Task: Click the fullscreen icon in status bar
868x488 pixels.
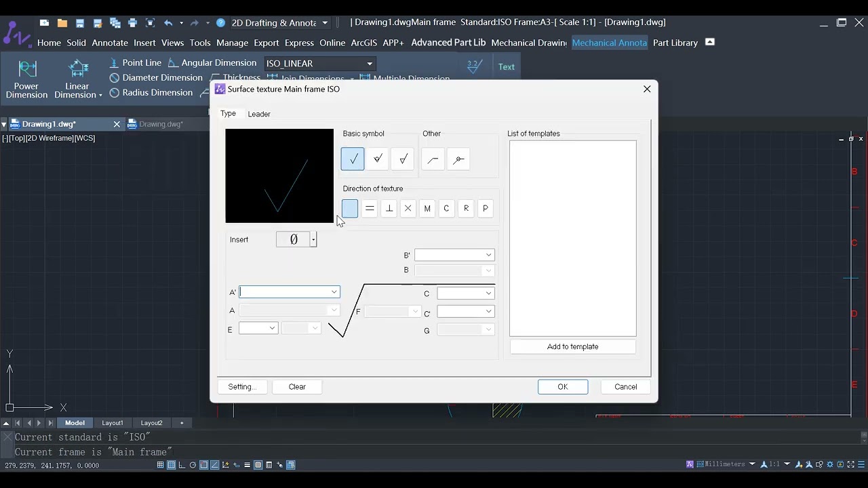Action: coord(850,464)
